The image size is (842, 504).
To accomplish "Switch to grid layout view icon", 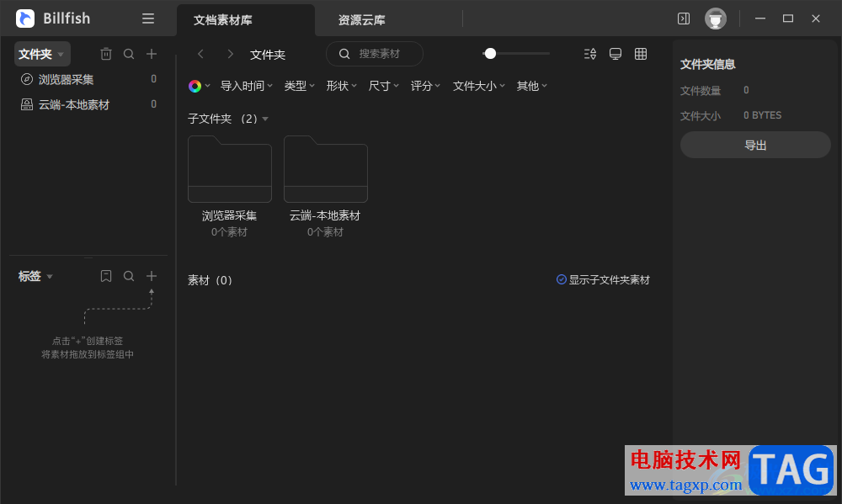I will tap(641, 54).
